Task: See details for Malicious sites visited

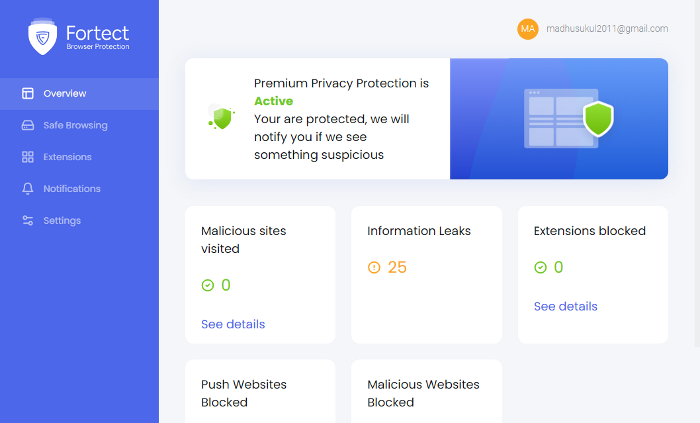Action: pyautogui.click(x=233, y=324)
